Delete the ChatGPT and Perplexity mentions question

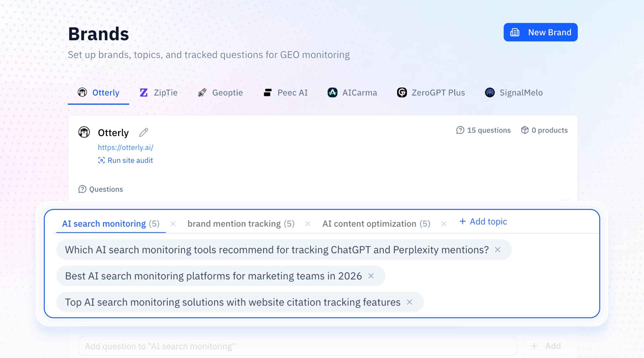tap(498, 250)
